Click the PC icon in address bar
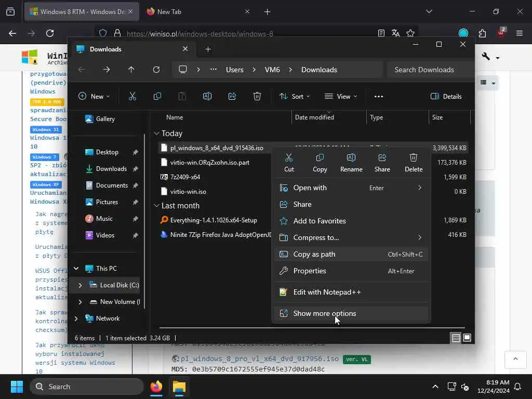 (x=183, y=70)
